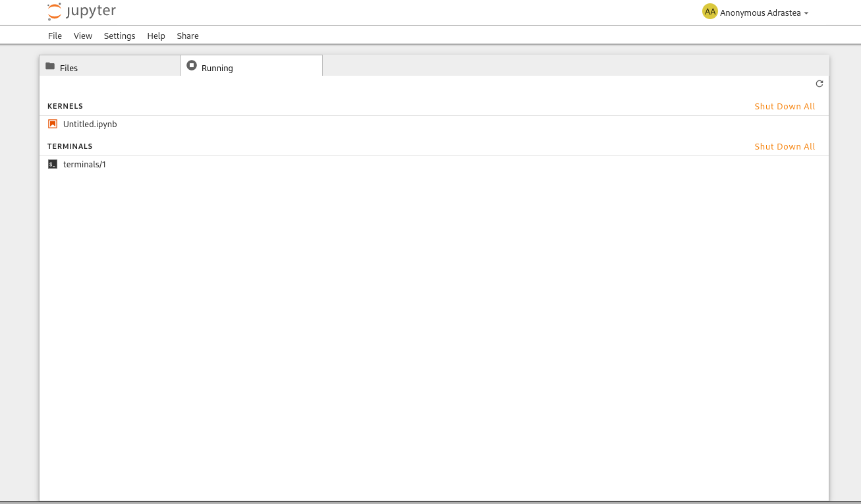Click the AA user avatar icon
The width and height of the screenshot is (861, 504).
[x=709, y=12]
